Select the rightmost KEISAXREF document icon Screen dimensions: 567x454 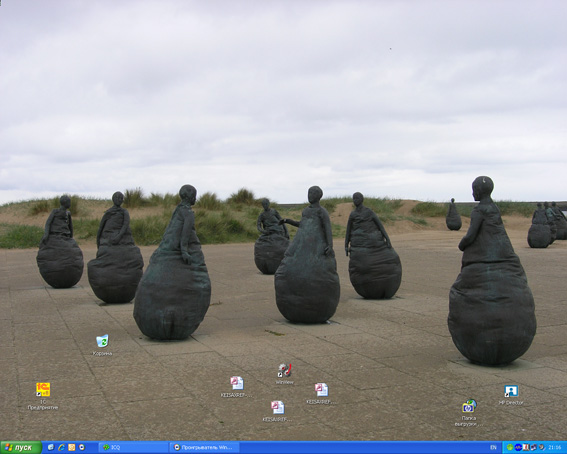321,394
